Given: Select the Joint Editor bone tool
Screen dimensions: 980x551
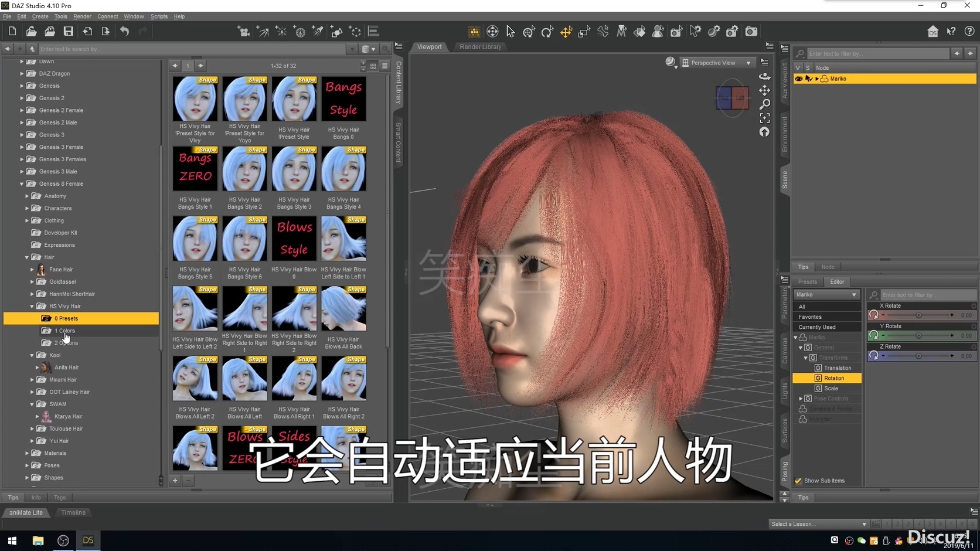Looking at the screenshot, I should (x=603, y=32).
